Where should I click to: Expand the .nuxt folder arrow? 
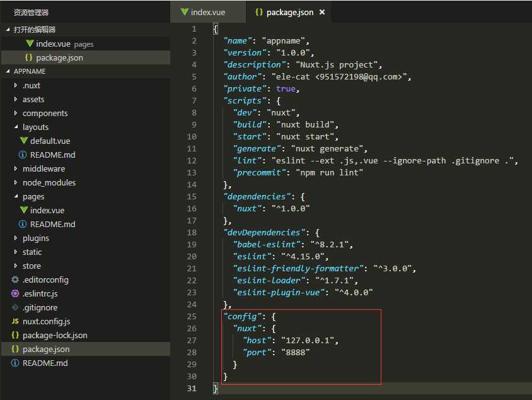pos(16,85)
